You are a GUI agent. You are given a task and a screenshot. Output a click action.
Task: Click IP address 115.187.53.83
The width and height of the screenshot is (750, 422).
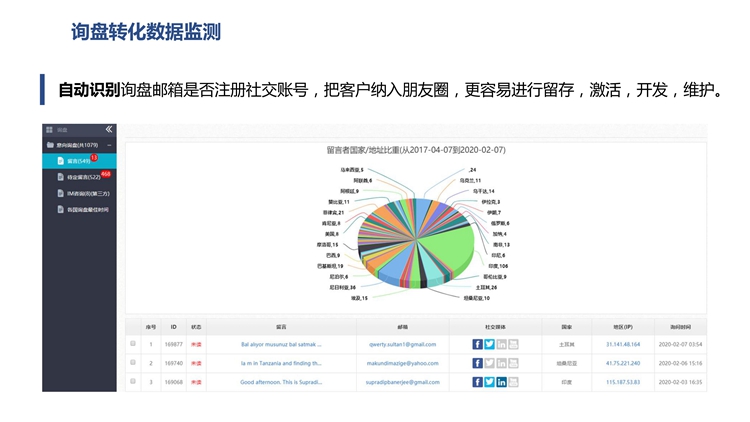pos(621,382)
